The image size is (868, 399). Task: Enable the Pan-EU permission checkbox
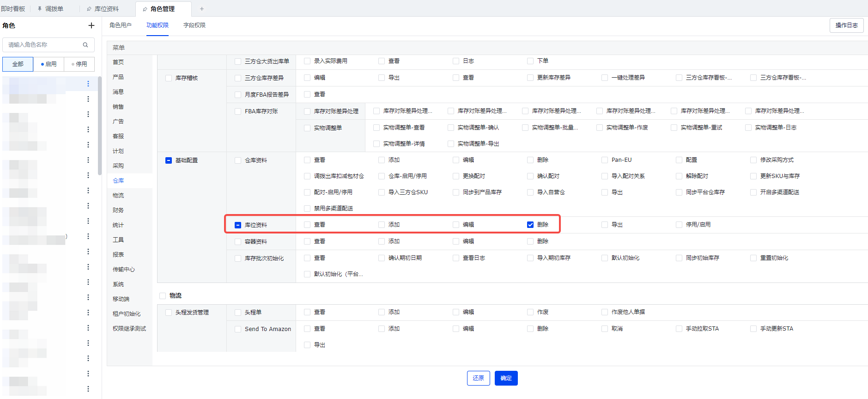tap(605, 160)
